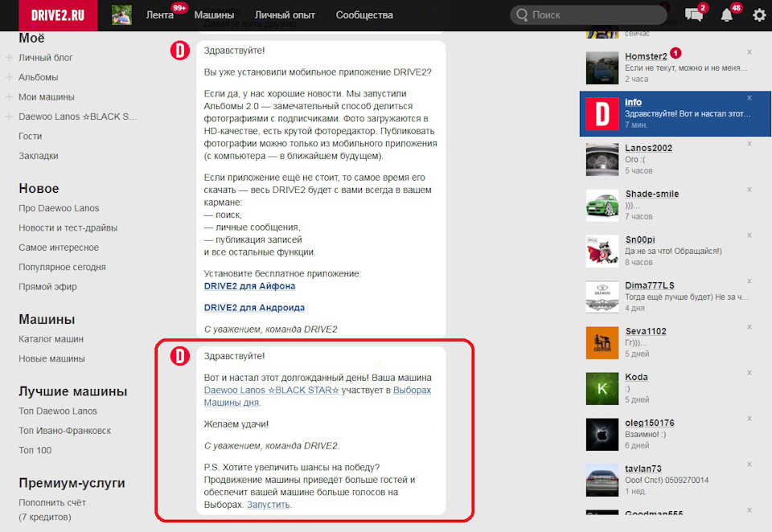Image resolution: width=772 pixels, height=532 pixels.
Task: Click the Запустить promotion link
Action: pyautogui.click(x=269, y=505)
